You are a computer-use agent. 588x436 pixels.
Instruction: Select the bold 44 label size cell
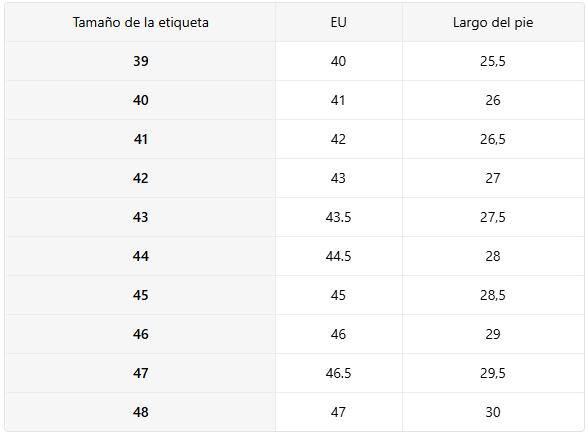[x=141, y=256]
